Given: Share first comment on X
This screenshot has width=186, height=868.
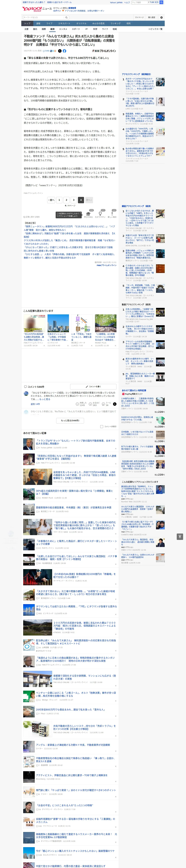Looking at the screenshot, I should pos(114,404).
